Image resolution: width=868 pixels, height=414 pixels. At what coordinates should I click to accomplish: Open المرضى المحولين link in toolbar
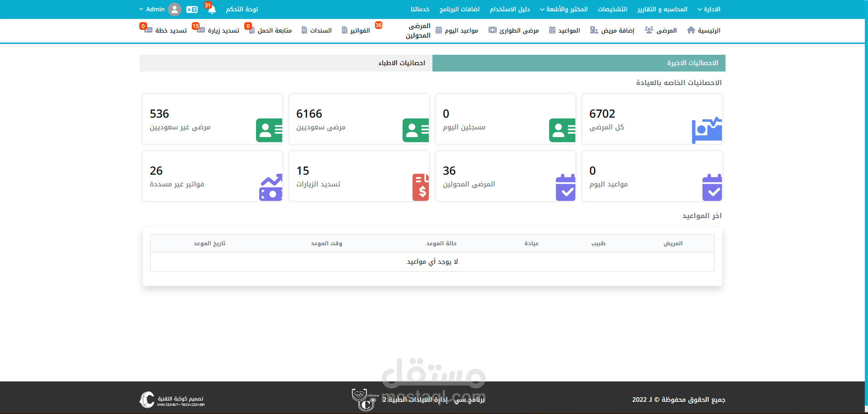tap(418, 30)
